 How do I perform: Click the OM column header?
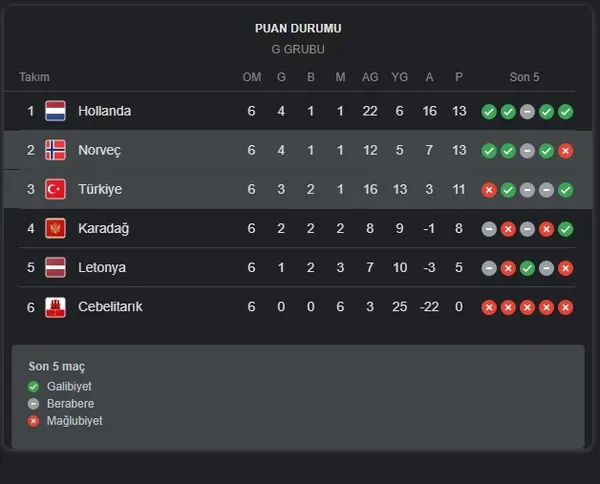coord(252,77)
